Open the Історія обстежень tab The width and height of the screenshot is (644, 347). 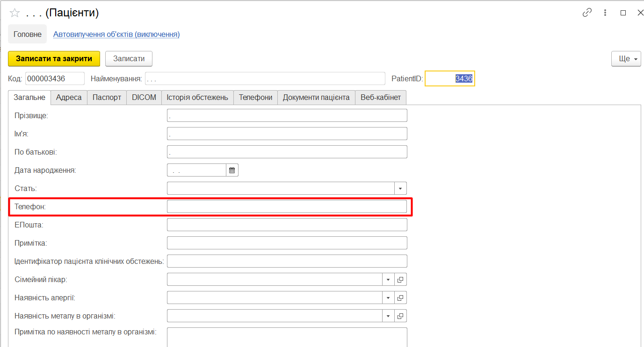pos(197,98)
